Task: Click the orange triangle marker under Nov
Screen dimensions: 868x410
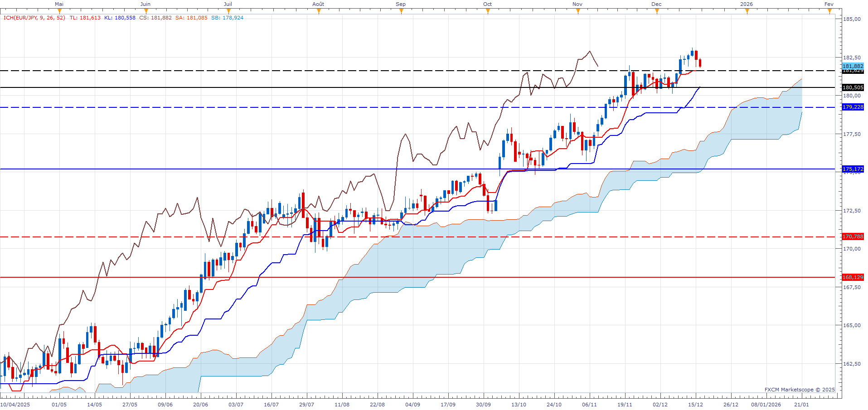Action: tap(578, 11)
